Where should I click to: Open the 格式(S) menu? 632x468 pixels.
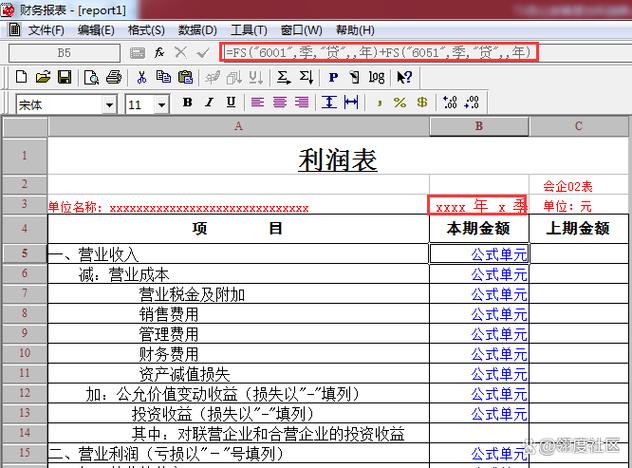[x=146, y=30]
